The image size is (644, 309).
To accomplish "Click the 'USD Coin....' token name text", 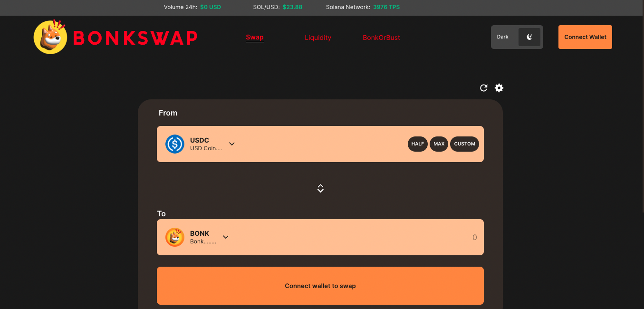I will pos(206,148).
